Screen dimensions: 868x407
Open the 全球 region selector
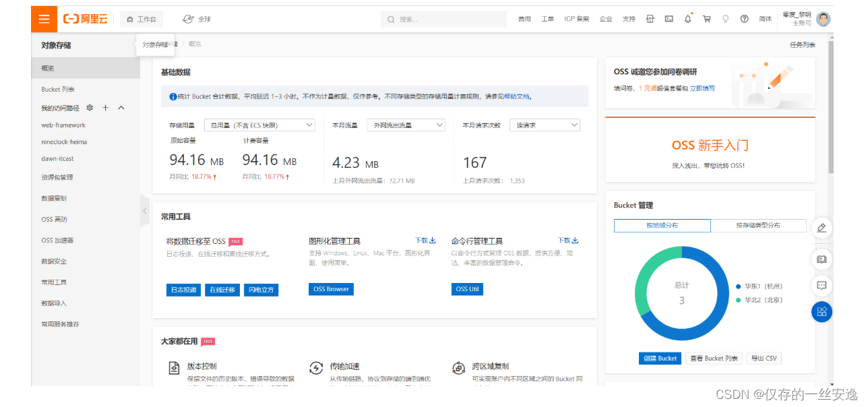point(197,19)
